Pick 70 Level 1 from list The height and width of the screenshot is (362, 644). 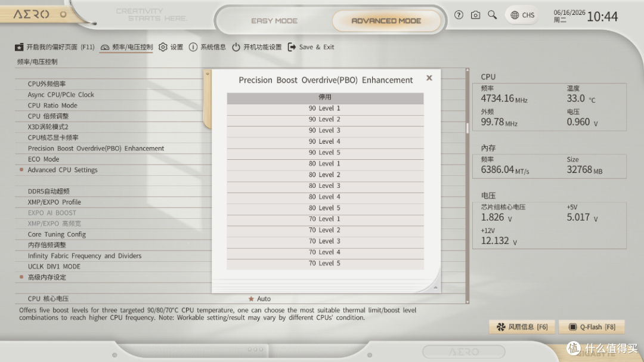[325, 219]
